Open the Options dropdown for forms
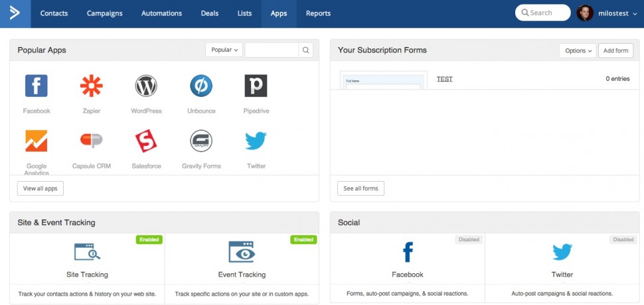 click(578, 51)
